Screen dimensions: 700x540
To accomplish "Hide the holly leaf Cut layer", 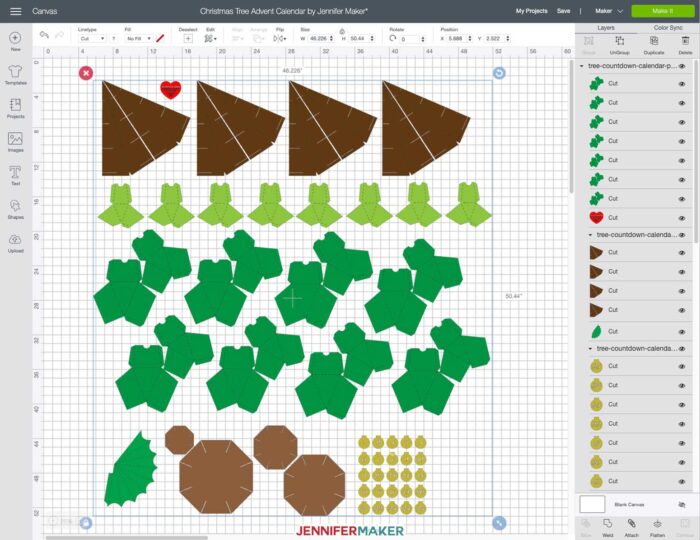I will coord(682,332).
